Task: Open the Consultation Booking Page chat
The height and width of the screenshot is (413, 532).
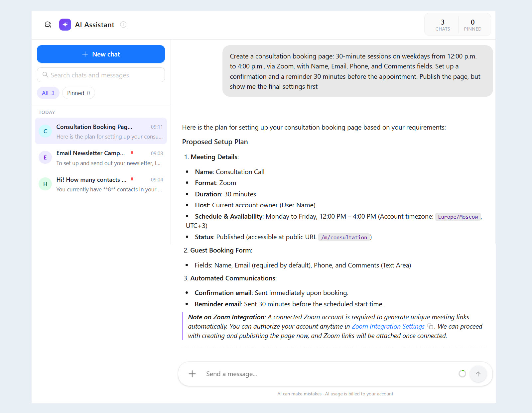Action: point(101,131)
